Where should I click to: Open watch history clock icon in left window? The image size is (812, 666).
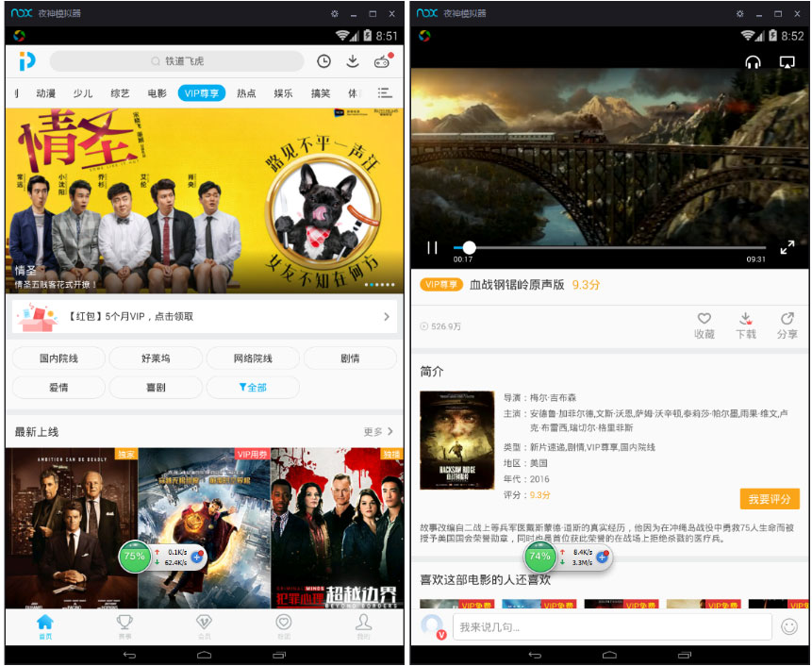click(x=323, y=61)
